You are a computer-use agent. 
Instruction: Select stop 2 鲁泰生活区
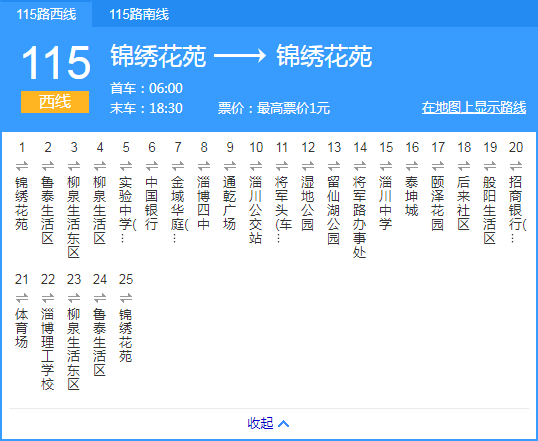click(x=48, y=210)
